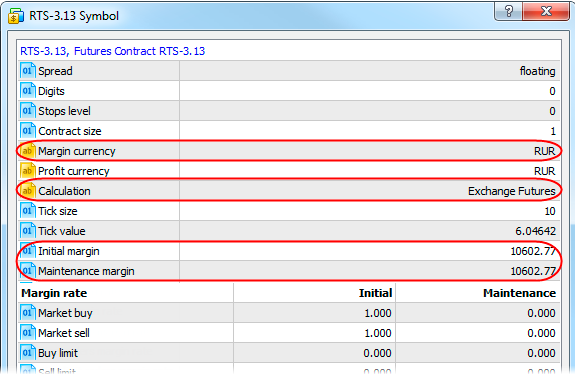Image resolution: width=575 pixels, height=377 pixels.
Task: Click the Initial column header
Action: 376,293
